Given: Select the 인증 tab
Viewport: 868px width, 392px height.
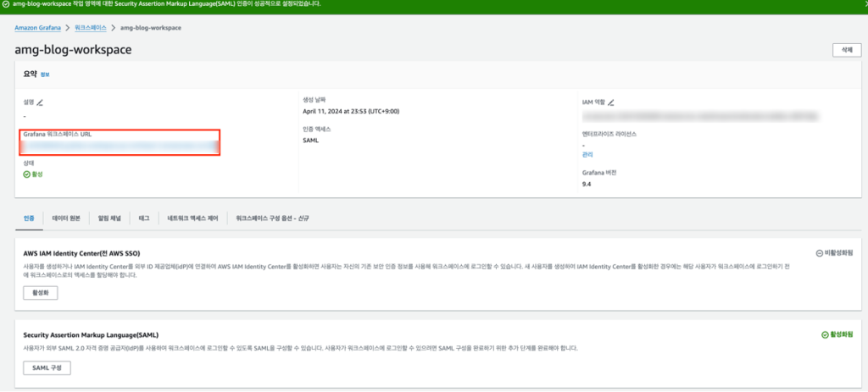Looking at the screenshot, I should click(x=29, y=218).
